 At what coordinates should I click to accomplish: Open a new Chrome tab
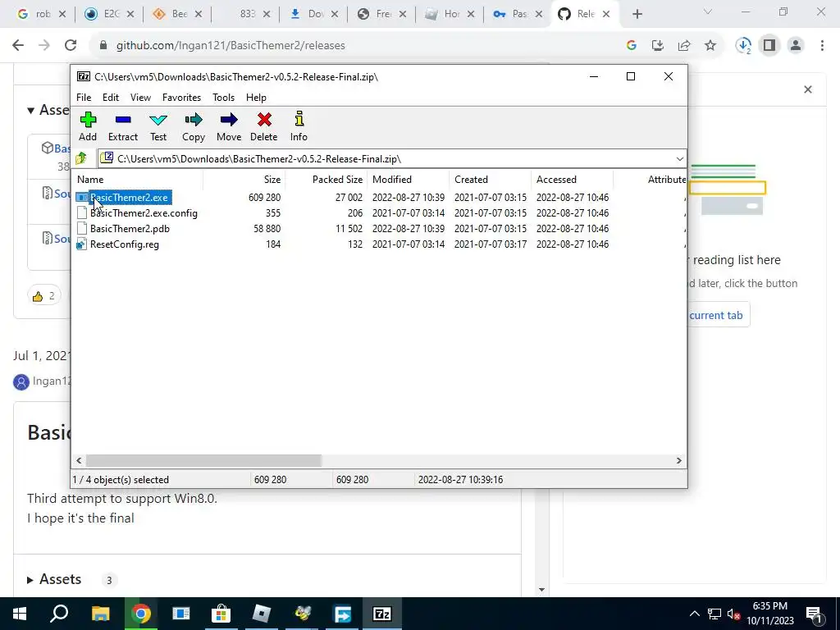click(x=637, y=14)
